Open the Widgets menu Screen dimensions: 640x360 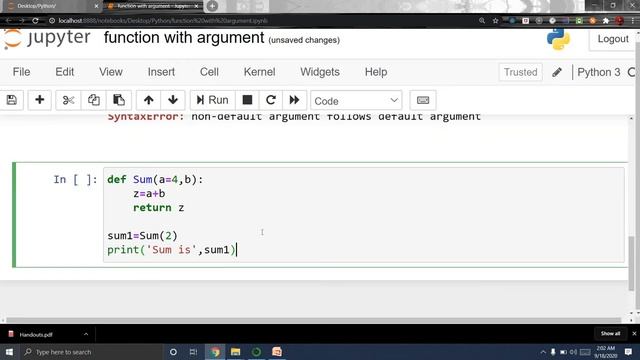pyautogui.click(x=320, y=72)
